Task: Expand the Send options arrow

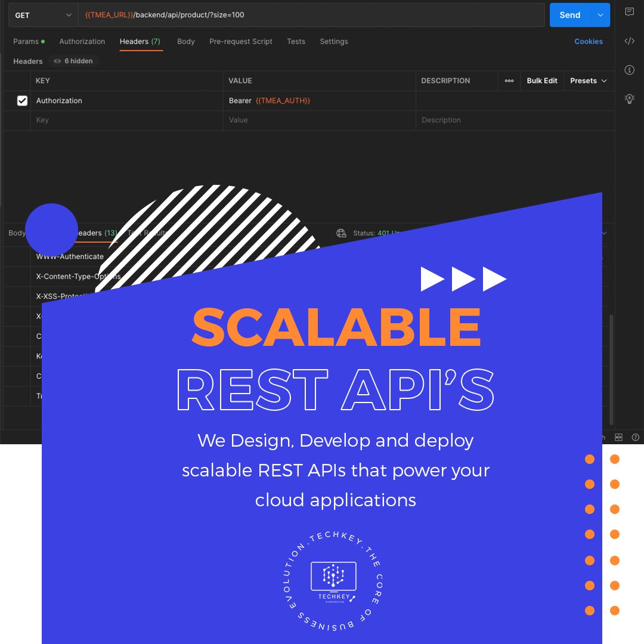Action: pos(600,15)
